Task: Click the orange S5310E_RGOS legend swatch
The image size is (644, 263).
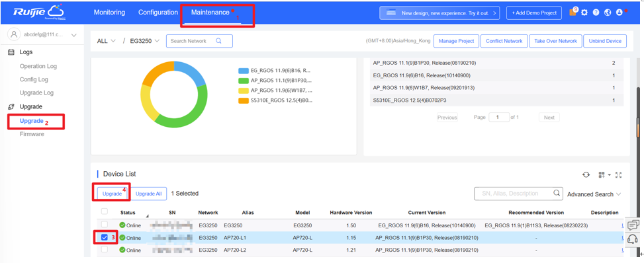Action: (244, 100)
